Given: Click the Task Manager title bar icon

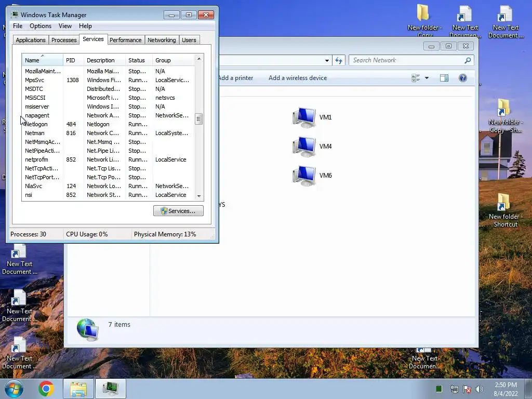Looking at the screenshot, I should 14,15.
